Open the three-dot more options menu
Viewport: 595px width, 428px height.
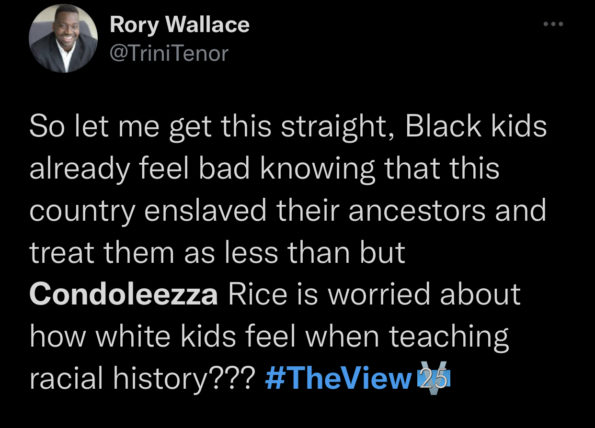coord(553,24)
